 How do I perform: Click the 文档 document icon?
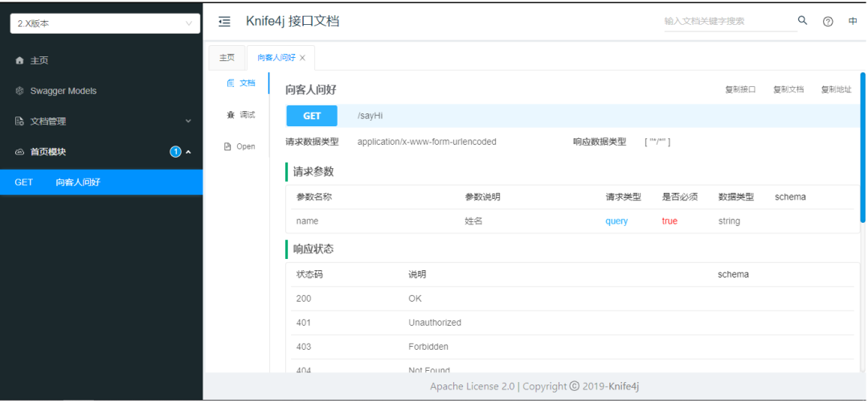tap(231, 83)
